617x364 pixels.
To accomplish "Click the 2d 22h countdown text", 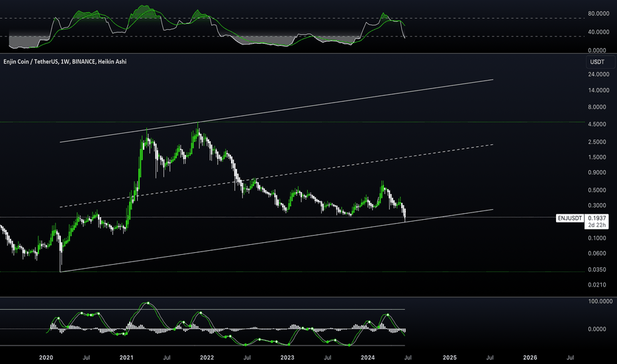I will coord(596,225).
